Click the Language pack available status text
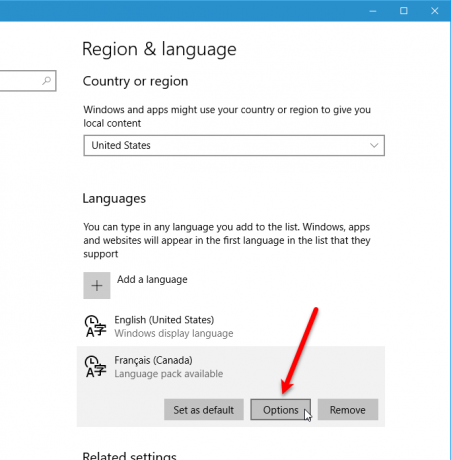Image resolution: width=451 pixels, height=460 pixels. click(169, 374)
